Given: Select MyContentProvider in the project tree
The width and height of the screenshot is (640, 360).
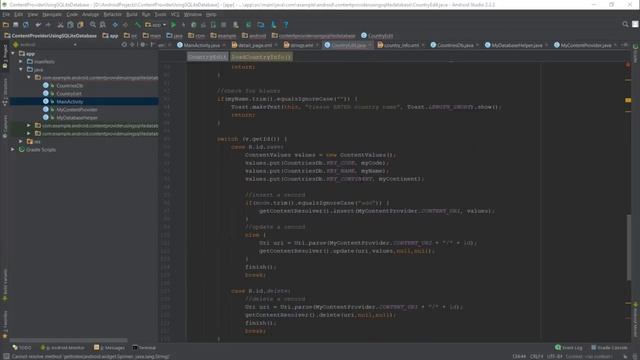Looking at the screenshot, I should 77,109.
